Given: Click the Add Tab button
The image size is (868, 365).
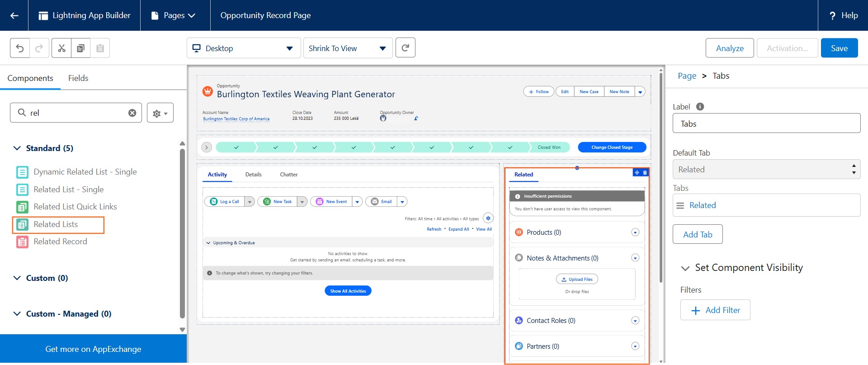Looking at the screenshot, I should pyautogui.click(x=698, y=234).
